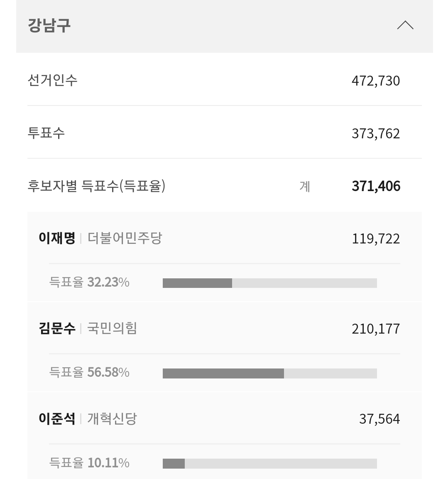Select candidate name 이재명
The image size is (448, 479).
[57, 238]
